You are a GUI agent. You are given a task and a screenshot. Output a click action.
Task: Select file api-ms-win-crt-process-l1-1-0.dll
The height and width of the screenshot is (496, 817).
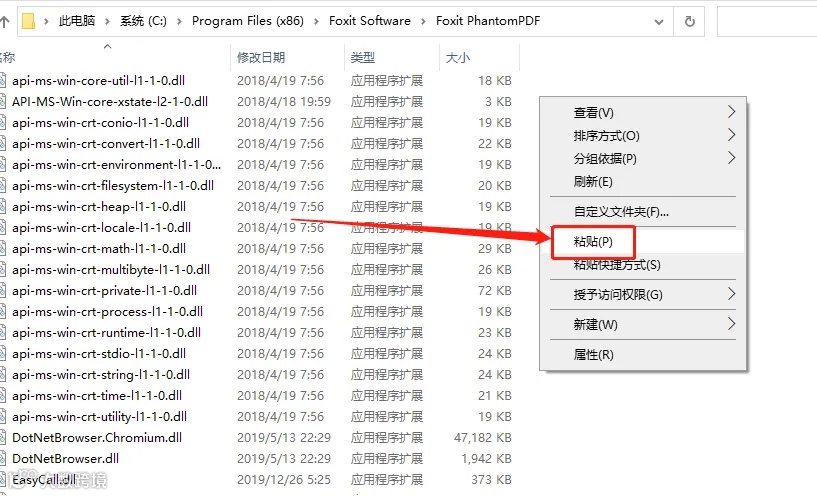[107, 312]
